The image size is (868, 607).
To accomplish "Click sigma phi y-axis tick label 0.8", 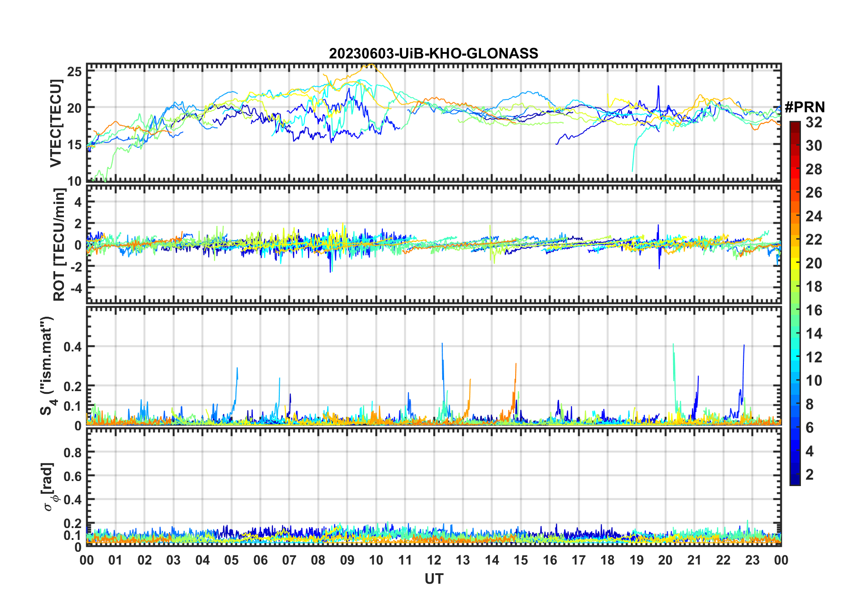I will [x=73, y=453].
